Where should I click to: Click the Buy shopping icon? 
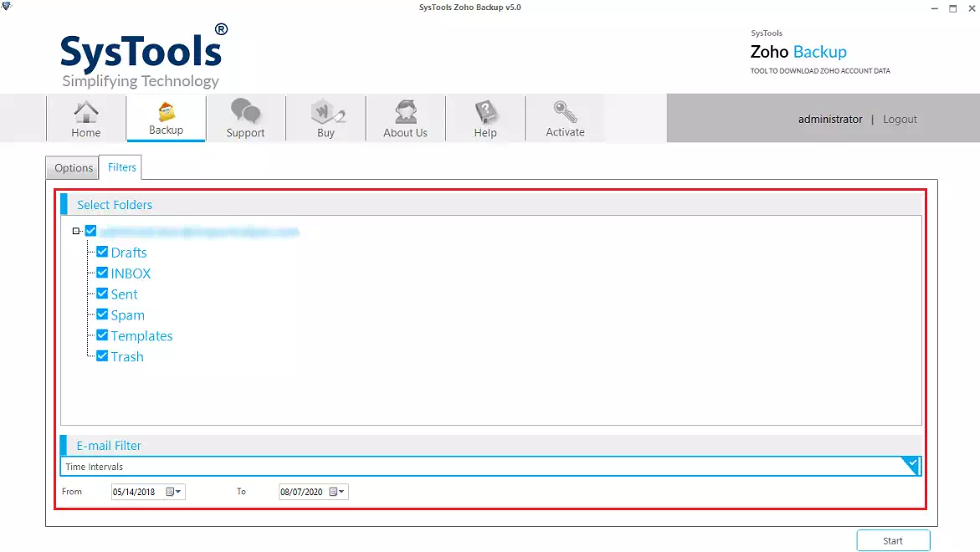click(327, 112)
